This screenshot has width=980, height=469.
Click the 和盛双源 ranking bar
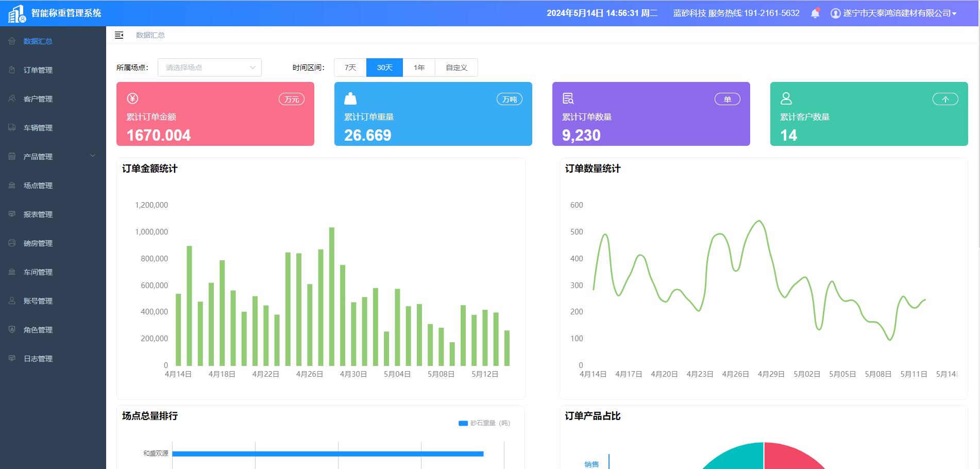(328, 454)
